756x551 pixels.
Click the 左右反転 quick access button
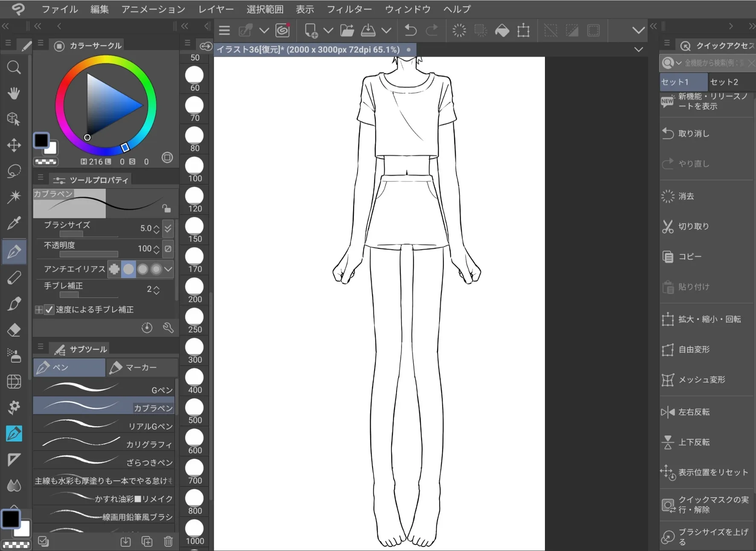pos(694,412)
